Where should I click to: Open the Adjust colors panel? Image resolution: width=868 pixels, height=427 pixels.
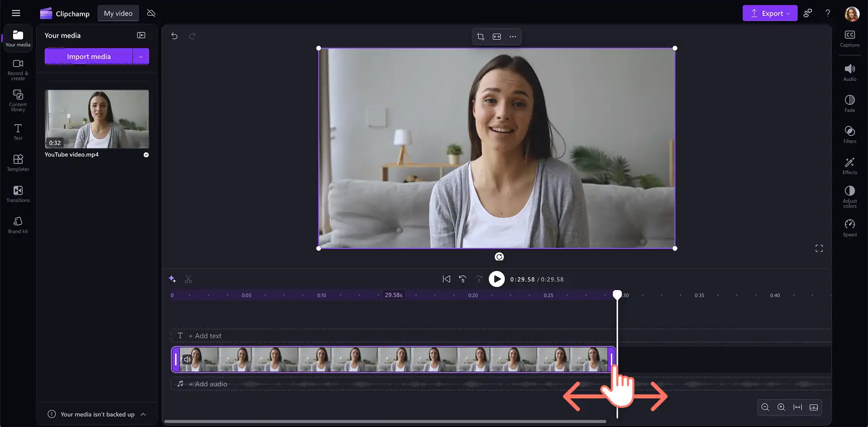(850, 197)
